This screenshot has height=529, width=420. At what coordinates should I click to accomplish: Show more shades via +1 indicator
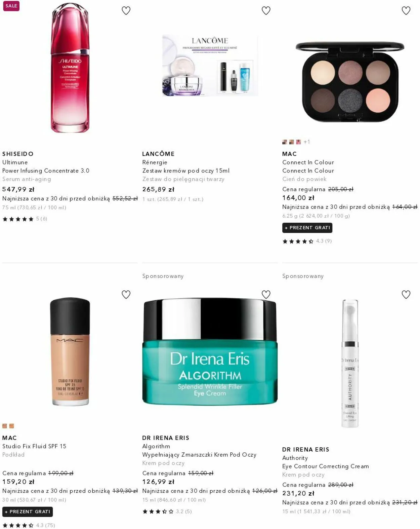[x=307, y=142]
